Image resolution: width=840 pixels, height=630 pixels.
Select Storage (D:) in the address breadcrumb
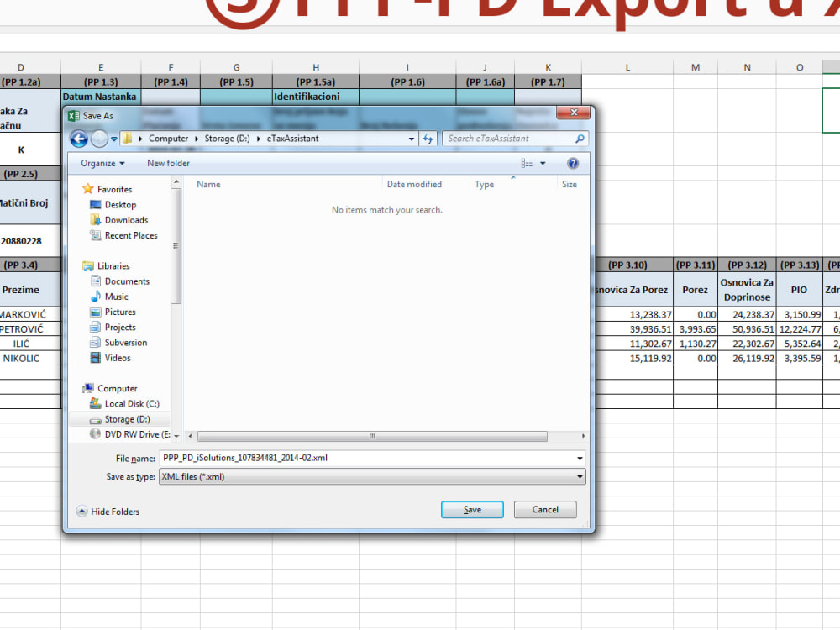tap(227, 139)
